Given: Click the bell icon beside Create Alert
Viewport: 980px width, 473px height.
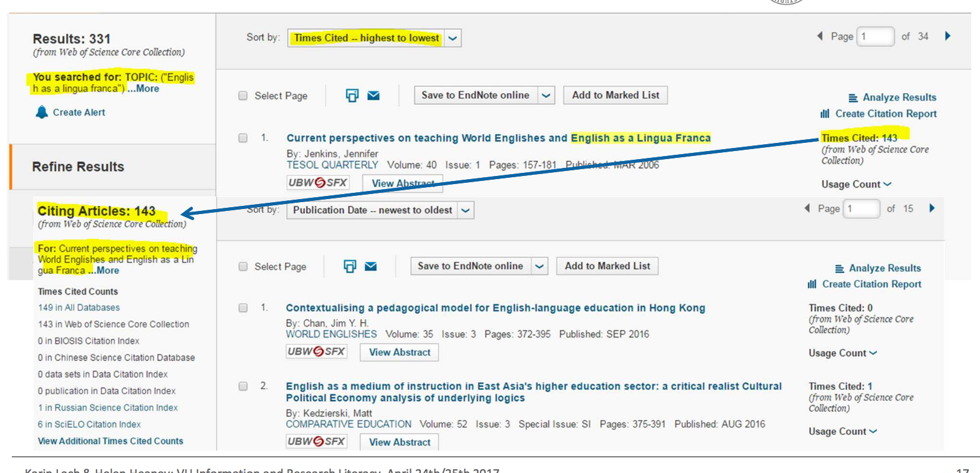Looking at the screenshot, I should point(42,112).
